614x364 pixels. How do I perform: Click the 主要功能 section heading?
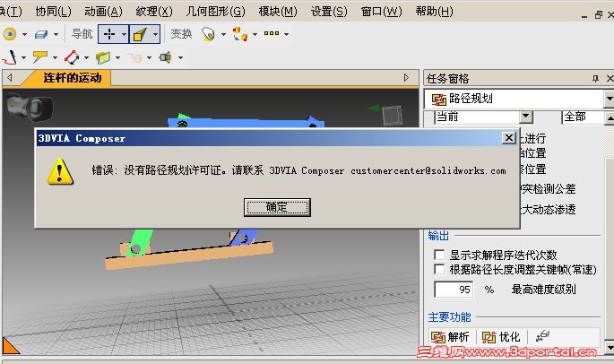coord(449,316)
